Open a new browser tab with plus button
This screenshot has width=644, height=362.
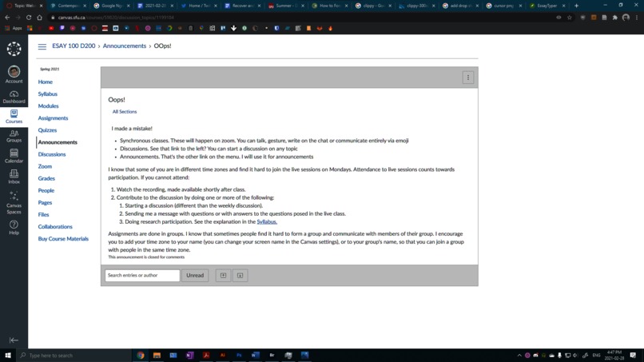pyautogui.click(x=576, y=6)
